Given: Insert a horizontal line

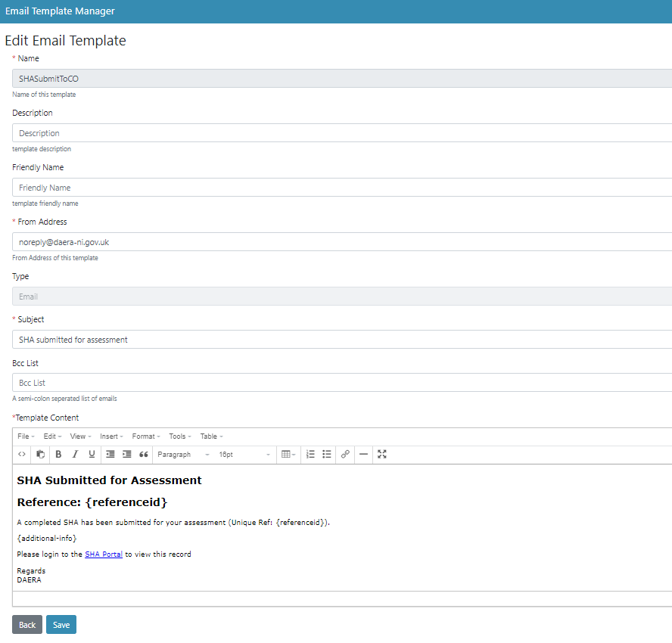Looking at the screenshot, I should (x=363, y=455).
